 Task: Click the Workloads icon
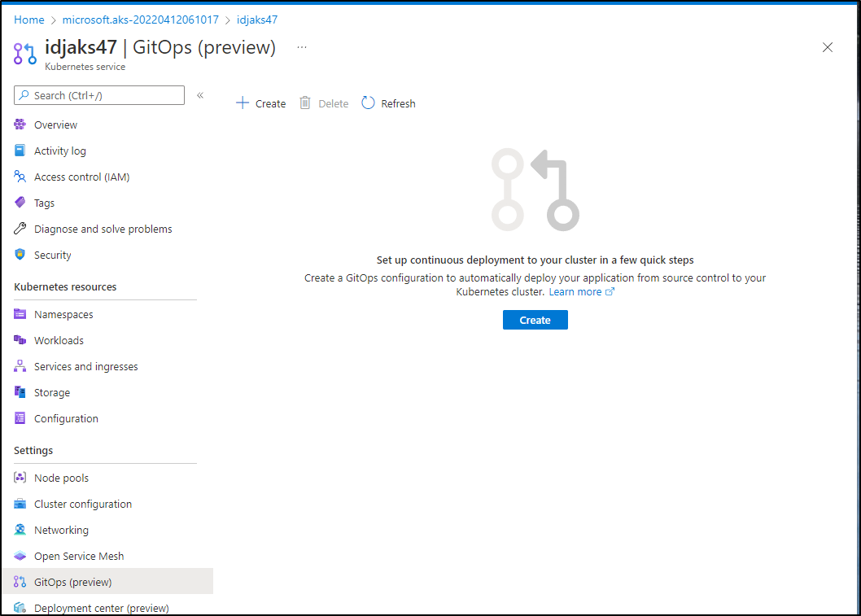(x=20, y=340)
